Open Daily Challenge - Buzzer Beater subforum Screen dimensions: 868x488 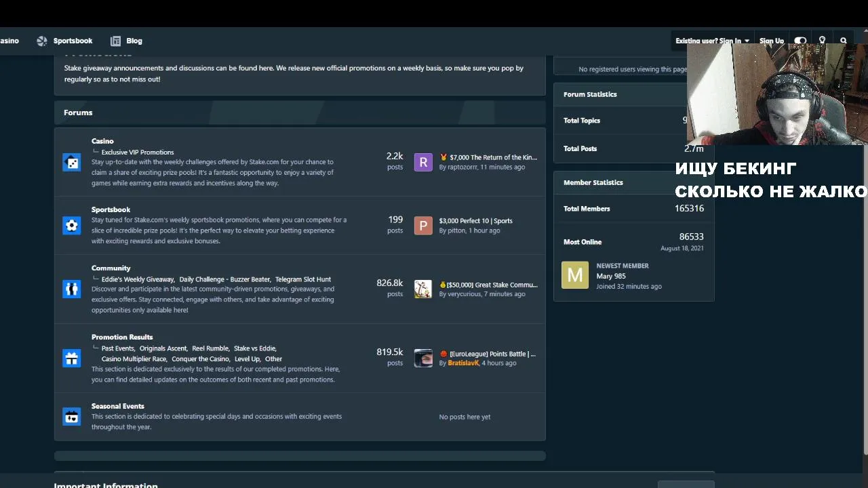click(224, 279)
